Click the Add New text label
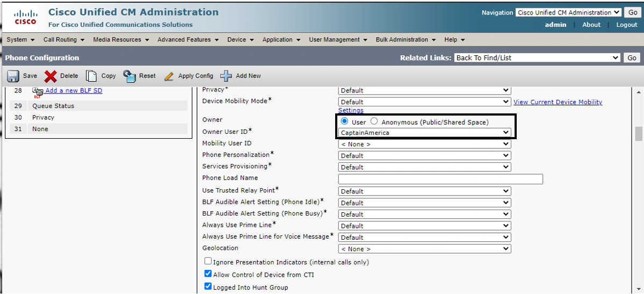Viewport: 644px width, 294px height. coord(249,76)
